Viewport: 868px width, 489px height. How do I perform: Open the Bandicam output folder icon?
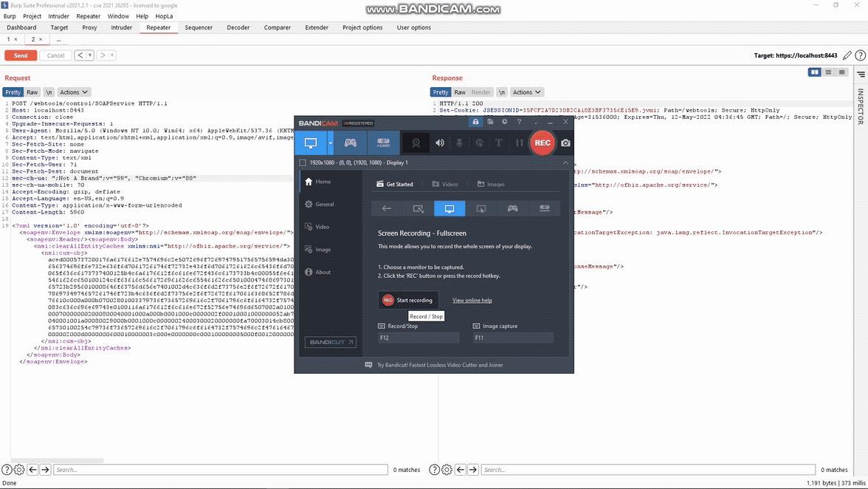pyautogui.click(x=490, y=122)
